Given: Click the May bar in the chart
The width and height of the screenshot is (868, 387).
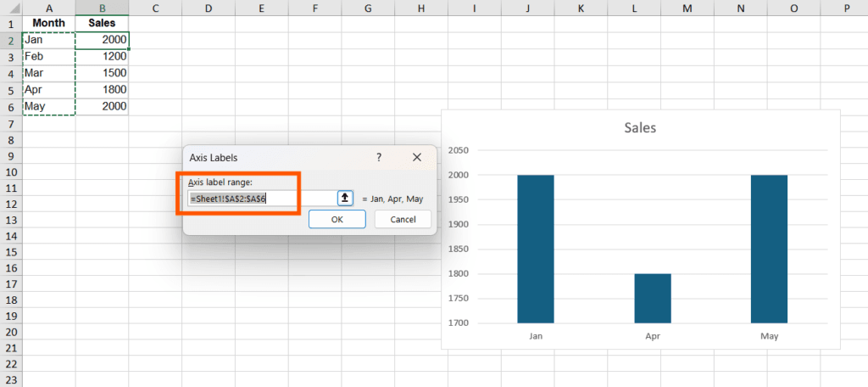Looking at the screenshot, I should (x=769, y=249).
